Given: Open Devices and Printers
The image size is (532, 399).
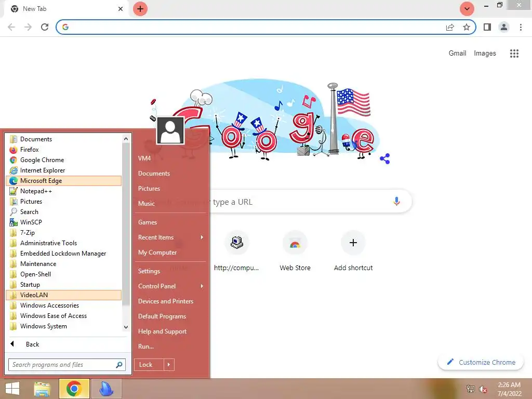Looking at the screenshot, I should click(x=170, y=301).
